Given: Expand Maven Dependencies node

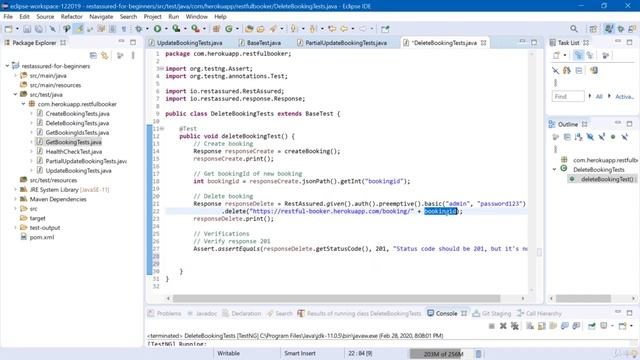Looking at the screenshot, I should pos(16,199).
